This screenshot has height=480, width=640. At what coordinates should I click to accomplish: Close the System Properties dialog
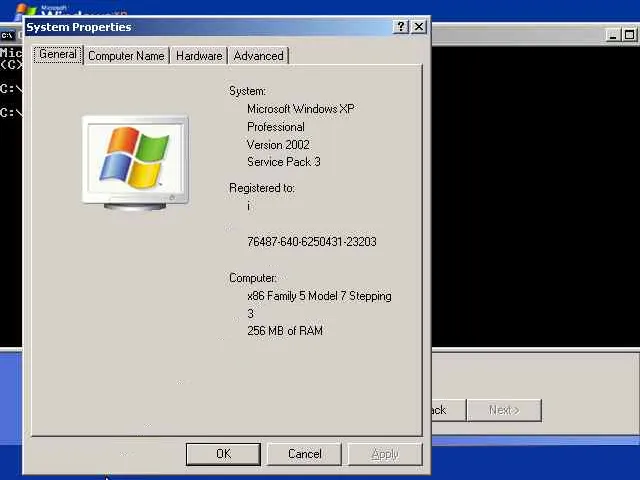[x=419, y=27]
